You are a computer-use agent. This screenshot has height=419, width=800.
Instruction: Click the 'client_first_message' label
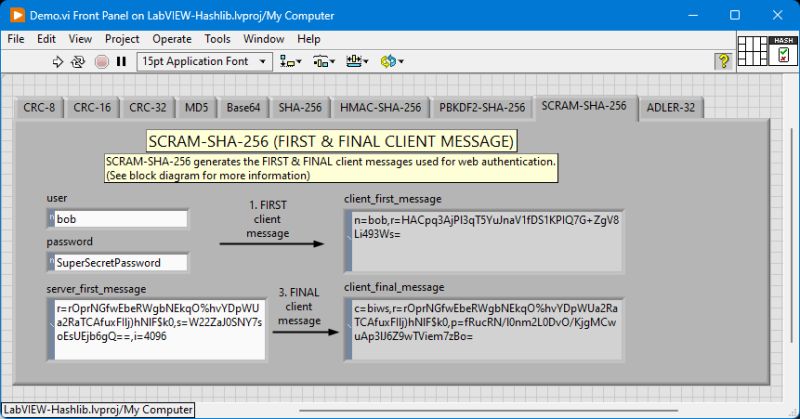click(393, 199)
